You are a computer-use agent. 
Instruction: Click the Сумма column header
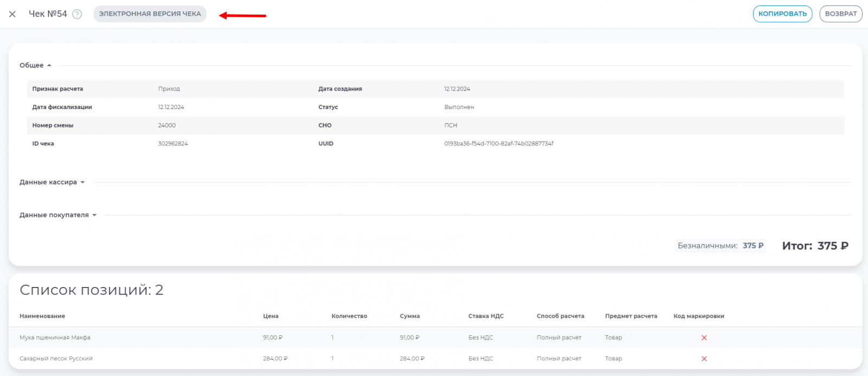[410, 316]
